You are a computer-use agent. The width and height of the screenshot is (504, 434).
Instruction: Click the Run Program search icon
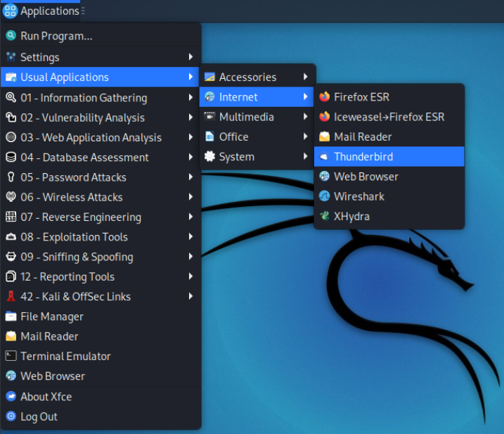coord(11,36)
